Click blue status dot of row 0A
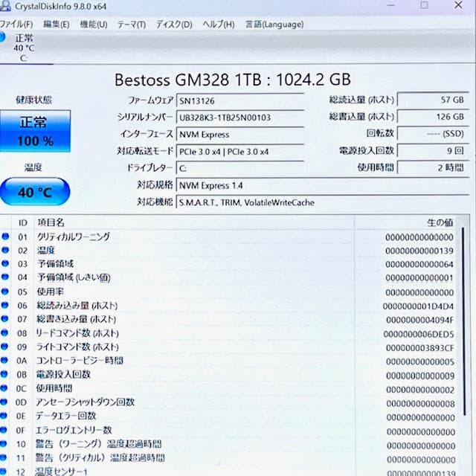 [4, 360]
